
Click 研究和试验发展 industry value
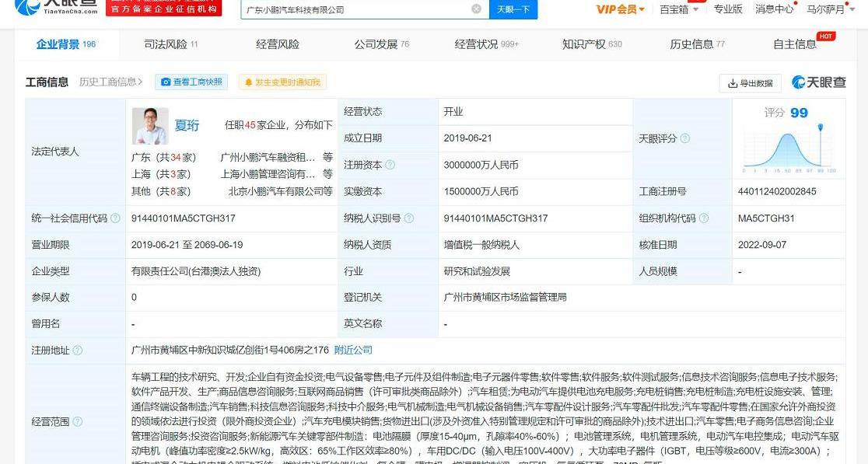[477, 271]
